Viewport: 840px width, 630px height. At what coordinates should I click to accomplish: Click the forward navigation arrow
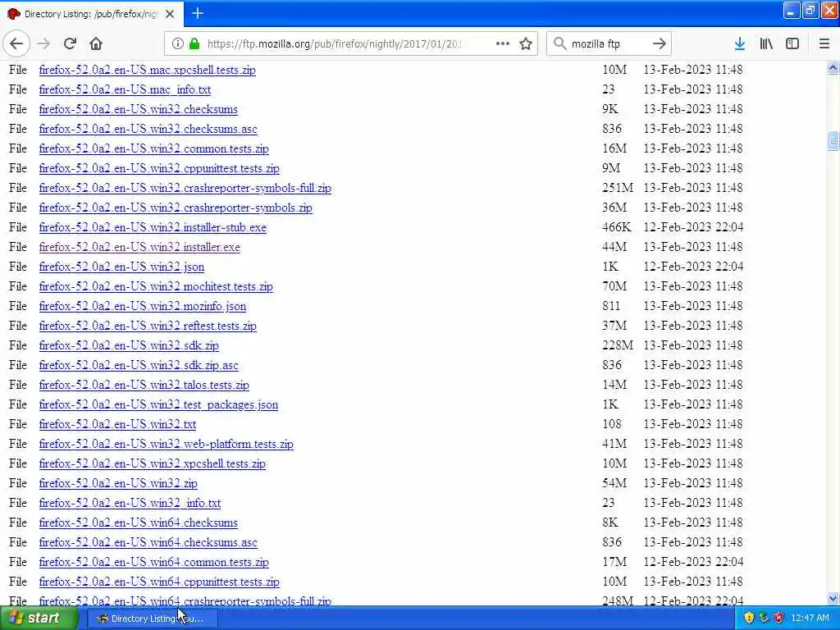(44, 43)
